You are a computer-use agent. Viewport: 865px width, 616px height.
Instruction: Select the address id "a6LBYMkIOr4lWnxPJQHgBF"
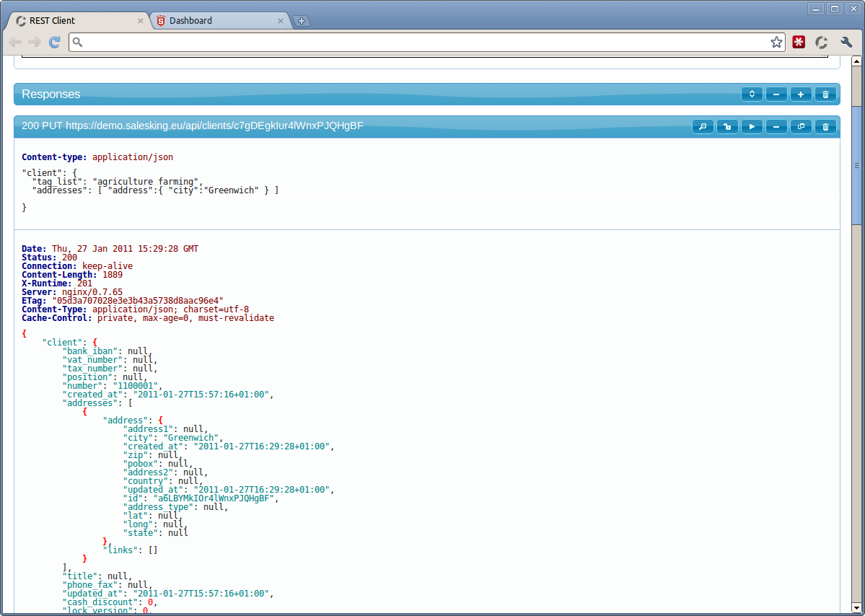(214, 498)
